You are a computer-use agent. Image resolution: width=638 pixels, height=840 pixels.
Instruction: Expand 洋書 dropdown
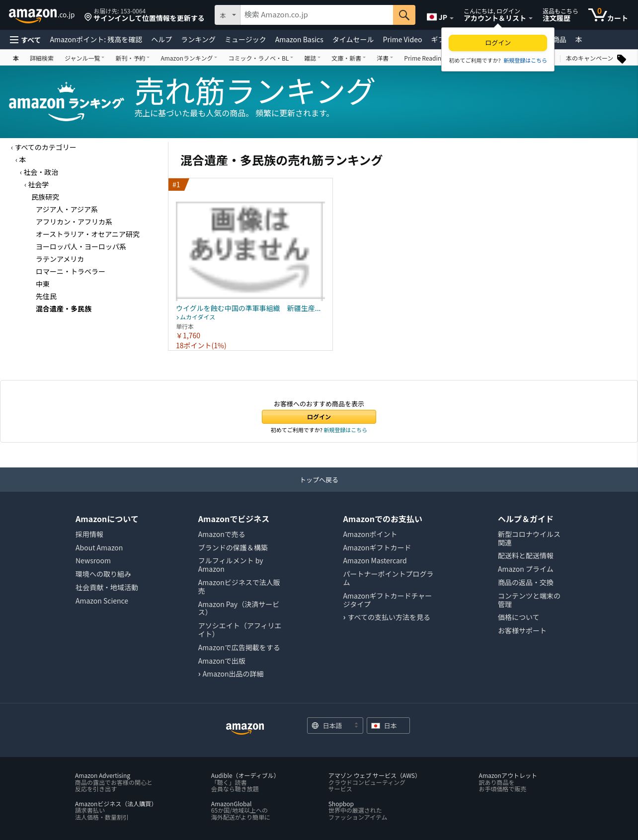(385, 58)
